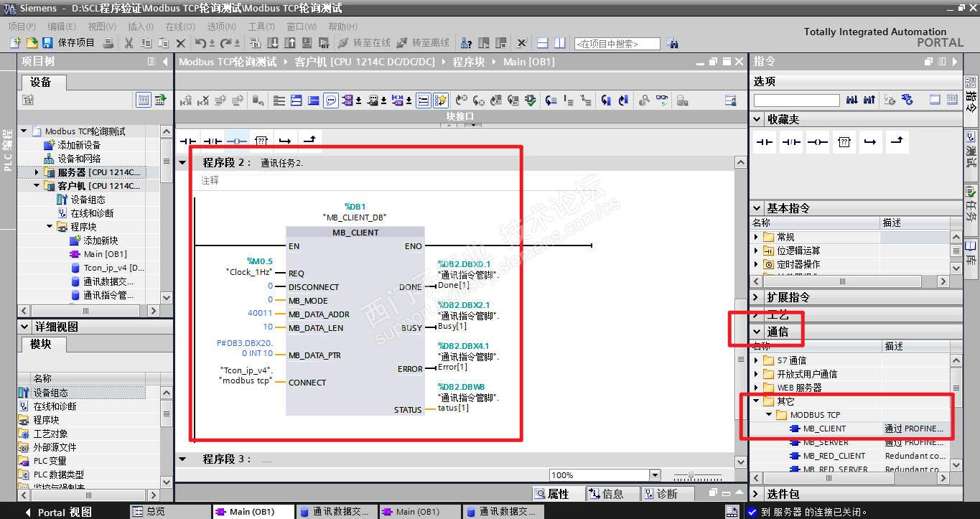Click the accessible devices icon
980x519 pixels.
tap(467, 43)
